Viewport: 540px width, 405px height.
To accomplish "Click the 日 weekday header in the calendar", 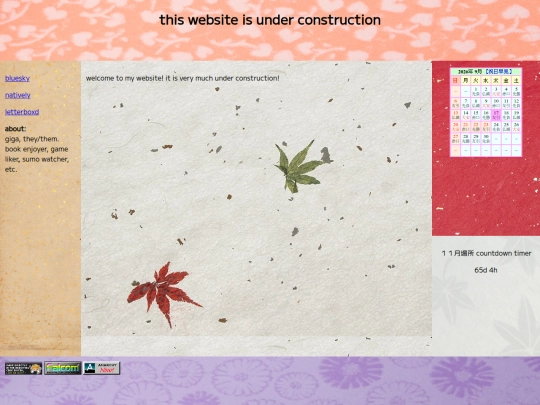I will (456, 80).
